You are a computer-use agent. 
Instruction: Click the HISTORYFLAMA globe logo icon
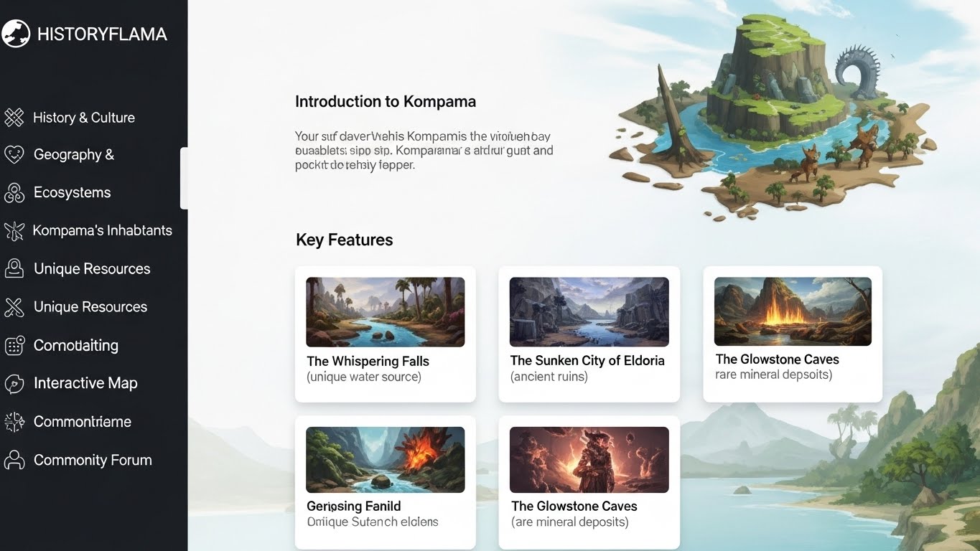pyautogui.click(x=16, y=34)
